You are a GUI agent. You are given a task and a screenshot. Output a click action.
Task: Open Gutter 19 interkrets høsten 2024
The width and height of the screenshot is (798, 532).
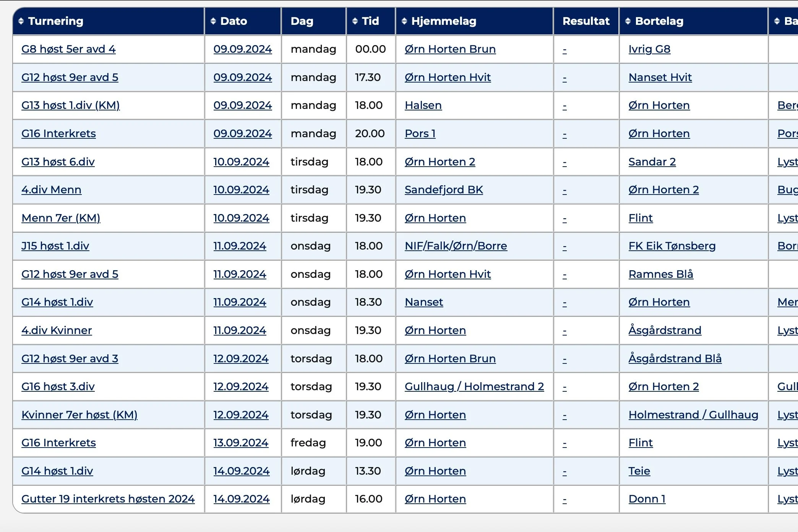coord(108,499)
